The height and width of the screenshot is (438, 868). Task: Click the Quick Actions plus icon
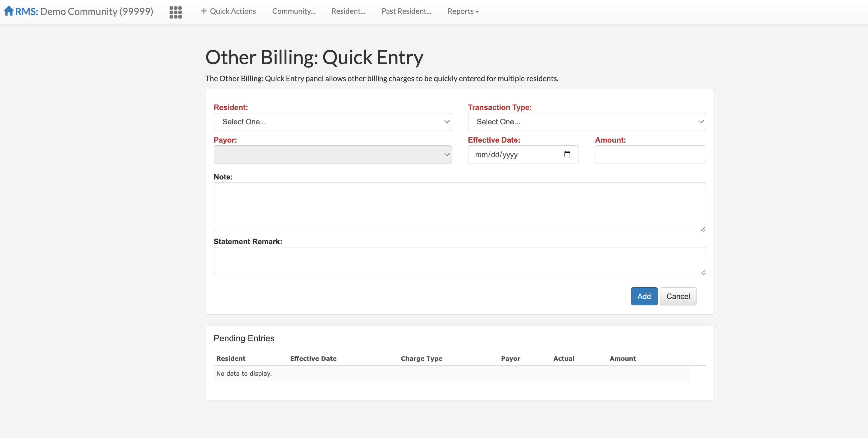(x=204, y=11)
